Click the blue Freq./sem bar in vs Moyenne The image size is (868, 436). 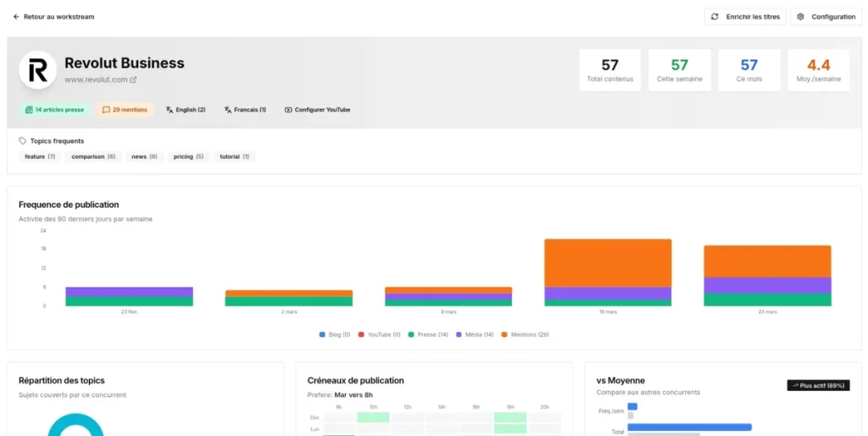(x=632, y=406)
